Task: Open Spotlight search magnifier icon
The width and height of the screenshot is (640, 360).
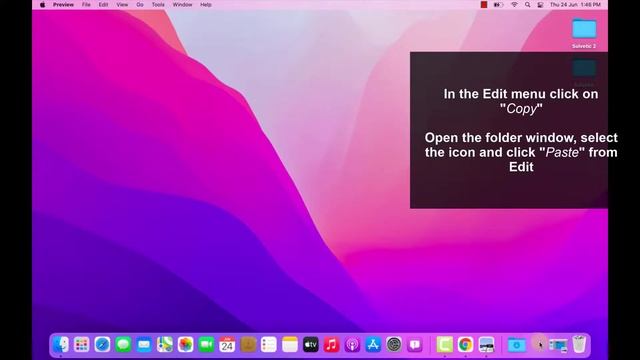Action: (527, 5)
